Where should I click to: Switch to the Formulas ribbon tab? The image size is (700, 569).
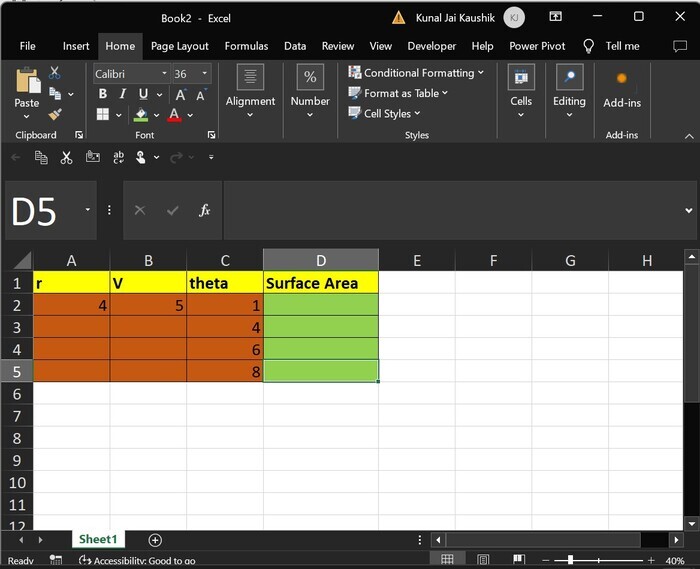246,46
